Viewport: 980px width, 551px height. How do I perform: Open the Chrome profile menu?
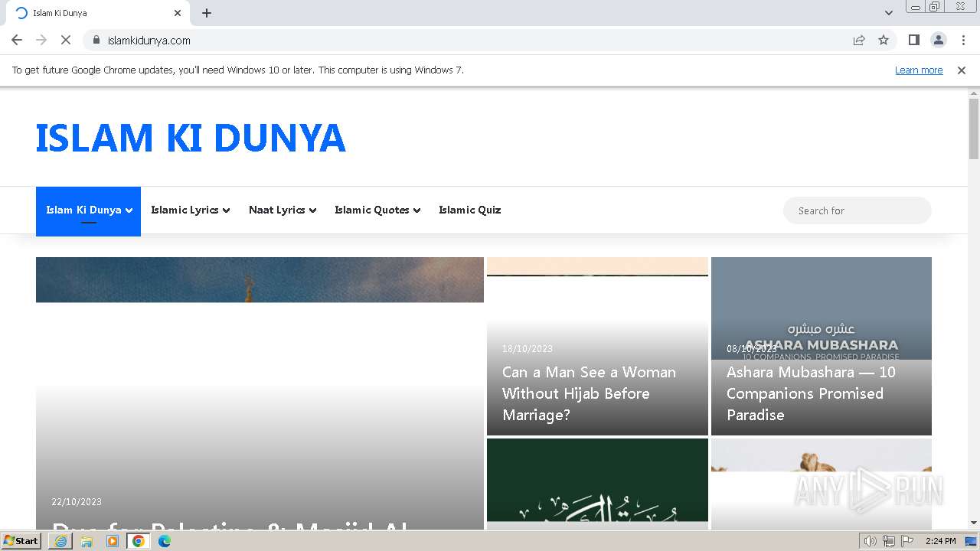pyautogui.click(x=938, y=40)
